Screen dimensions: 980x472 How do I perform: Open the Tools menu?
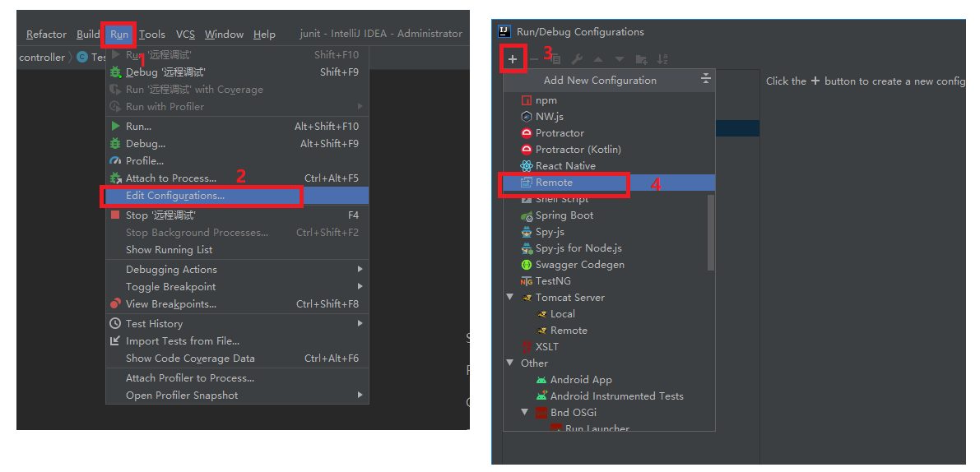(x=152, y=35)
